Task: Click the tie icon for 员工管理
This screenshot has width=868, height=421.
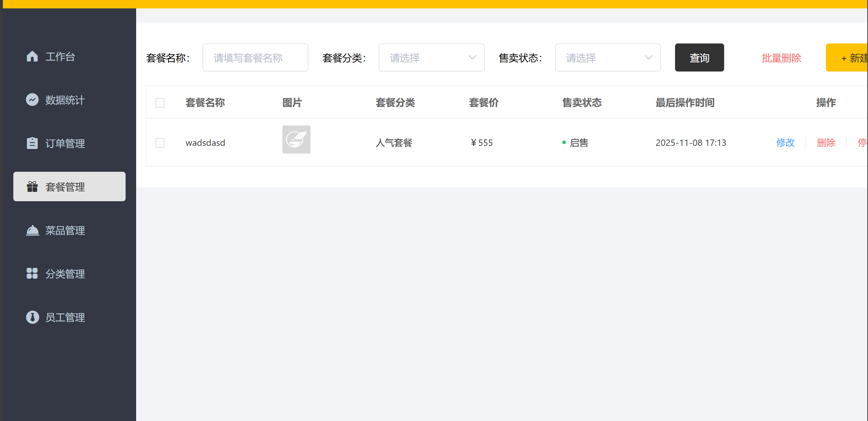Action: tap(32, 317)
